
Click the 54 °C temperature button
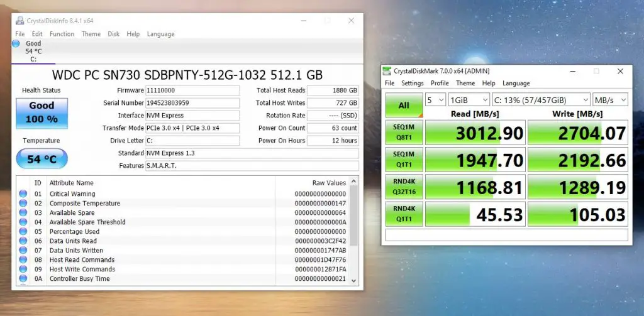(x=42, y=159)
